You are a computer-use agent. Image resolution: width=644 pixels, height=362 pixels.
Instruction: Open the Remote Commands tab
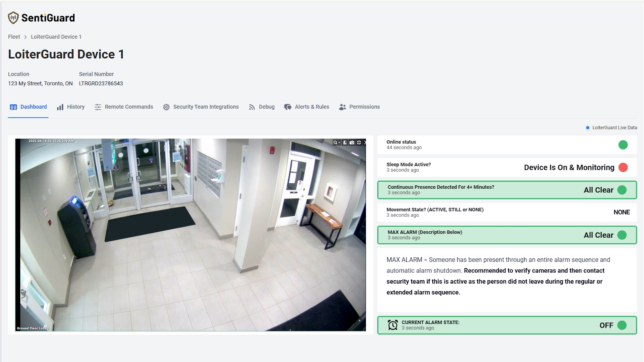click(x=124, y=107)
